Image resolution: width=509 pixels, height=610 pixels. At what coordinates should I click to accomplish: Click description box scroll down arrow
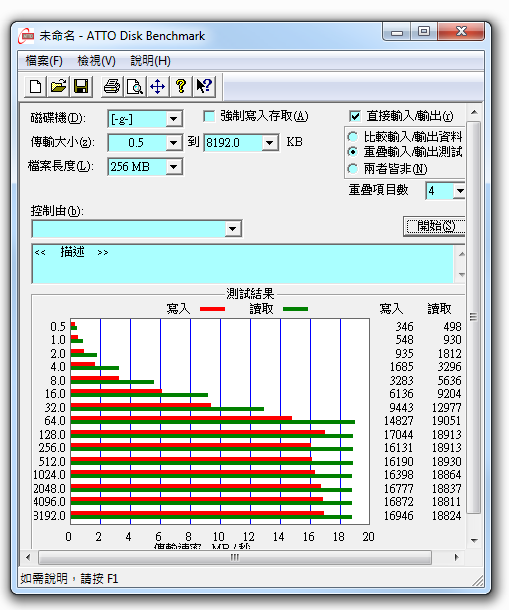[462, 274]
